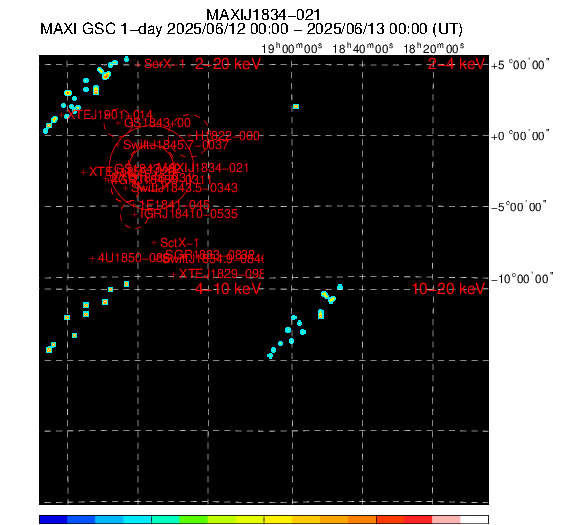Select the 10-20 keV panel label
The height and width of the screenshot is (525, 567).
[448, 289]
